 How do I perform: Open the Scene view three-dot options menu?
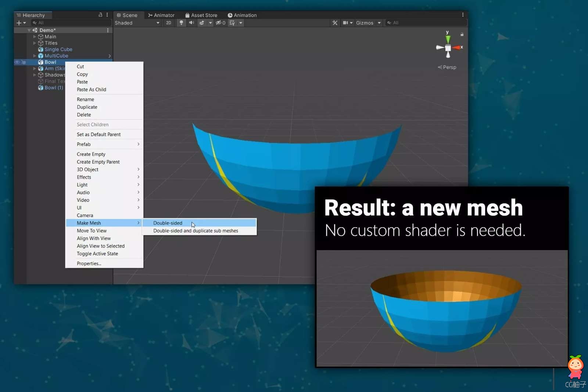point(463,15)
